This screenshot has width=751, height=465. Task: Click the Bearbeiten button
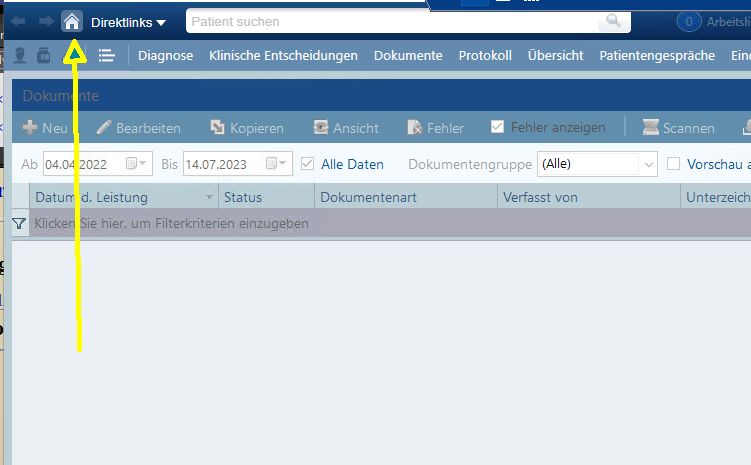(x=138, y=128)
